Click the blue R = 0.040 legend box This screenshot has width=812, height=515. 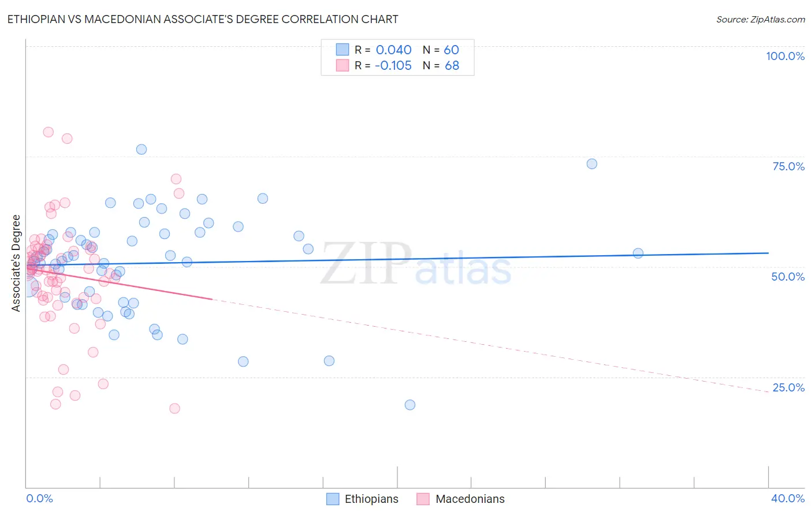pyautogui.click(x=342, y=50)
